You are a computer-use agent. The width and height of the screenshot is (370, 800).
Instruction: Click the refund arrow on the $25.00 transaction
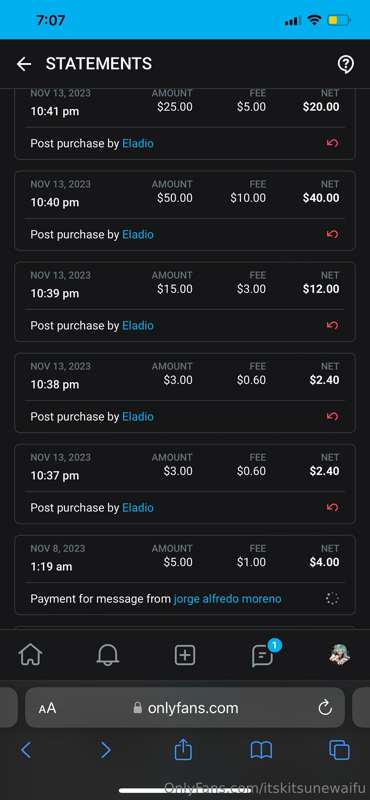click(x=332, y=143)
